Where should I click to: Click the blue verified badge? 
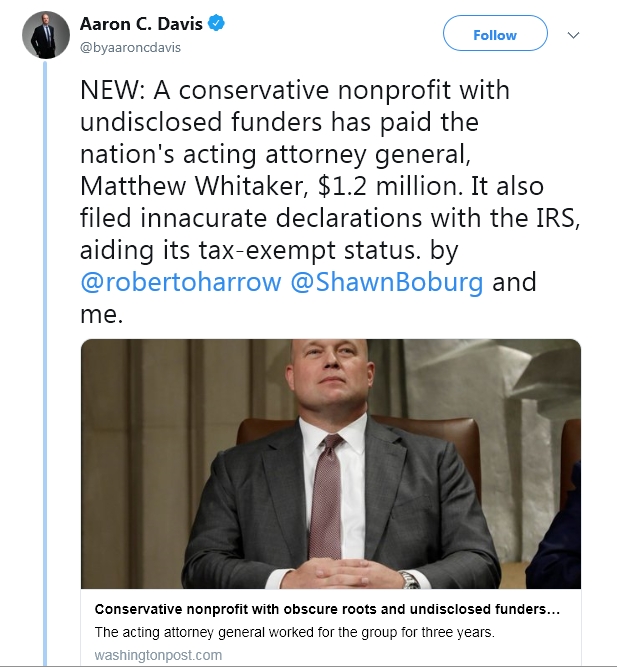pos(215,24)
